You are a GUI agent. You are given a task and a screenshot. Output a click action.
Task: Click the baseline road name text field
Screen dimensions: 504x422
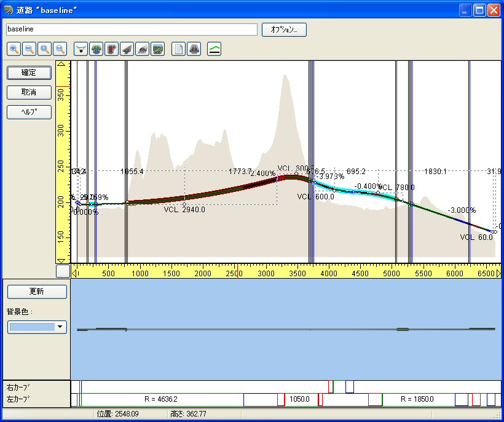pyautogui.click(x=132, y=30)
